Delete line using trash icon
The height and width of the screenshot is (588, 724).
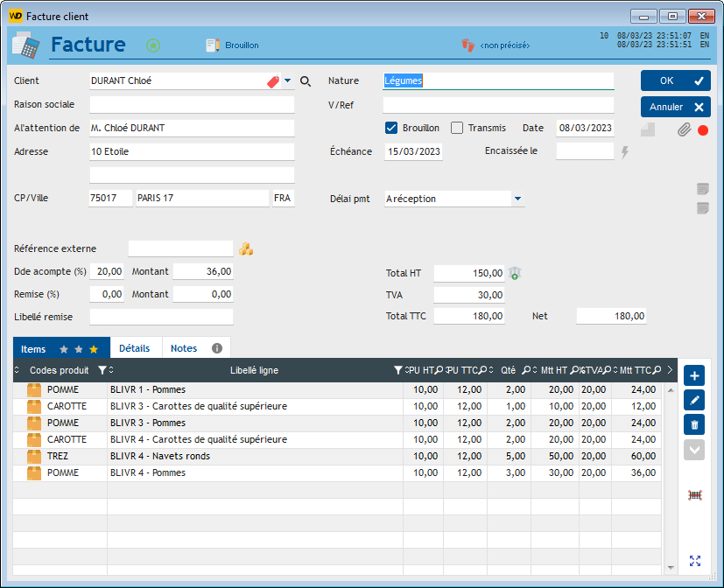pos(695,425)
